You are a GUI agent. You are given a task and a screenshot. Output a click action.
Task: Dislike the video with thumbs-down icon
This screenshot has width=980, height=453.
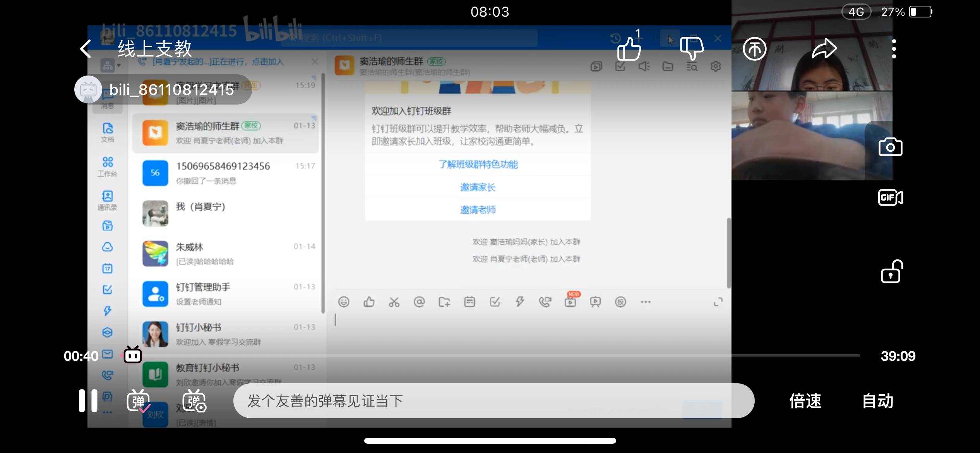(x=692, y=48)
